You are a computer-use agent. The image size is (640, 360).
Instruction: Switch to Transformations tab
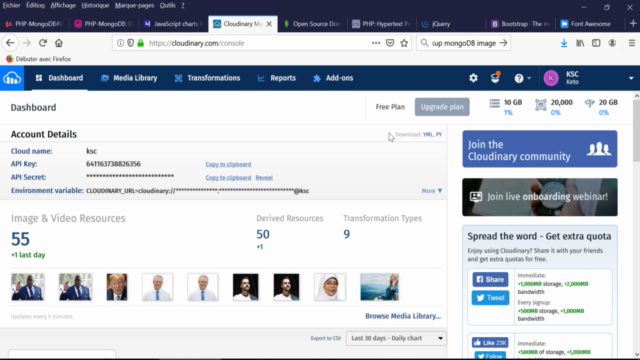point(207,78)
